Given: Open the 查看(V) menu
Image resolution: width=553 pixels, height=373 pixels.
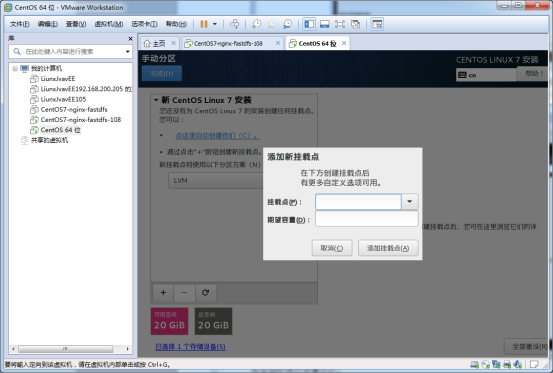Looking at the screenshot, I should point(76,24).
